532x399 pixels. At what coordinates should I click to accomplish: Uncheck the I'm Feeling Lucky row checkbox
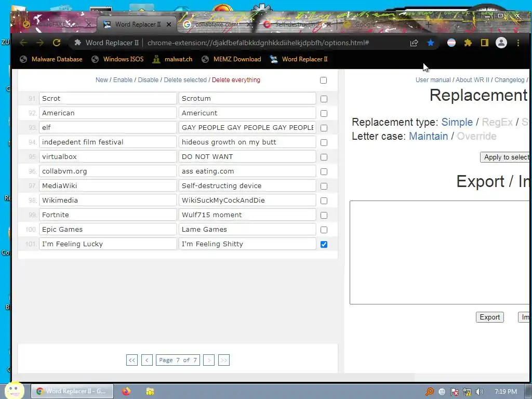[324, 244]
